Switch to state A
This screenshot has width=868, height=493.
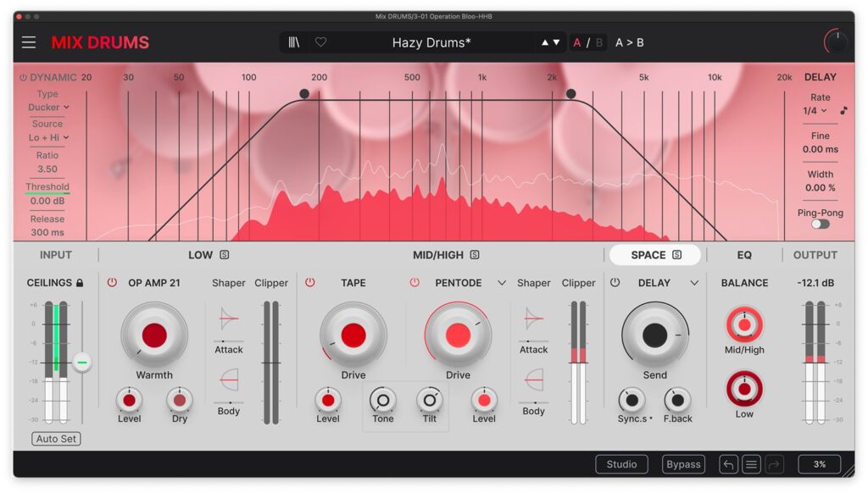(576, 42)
